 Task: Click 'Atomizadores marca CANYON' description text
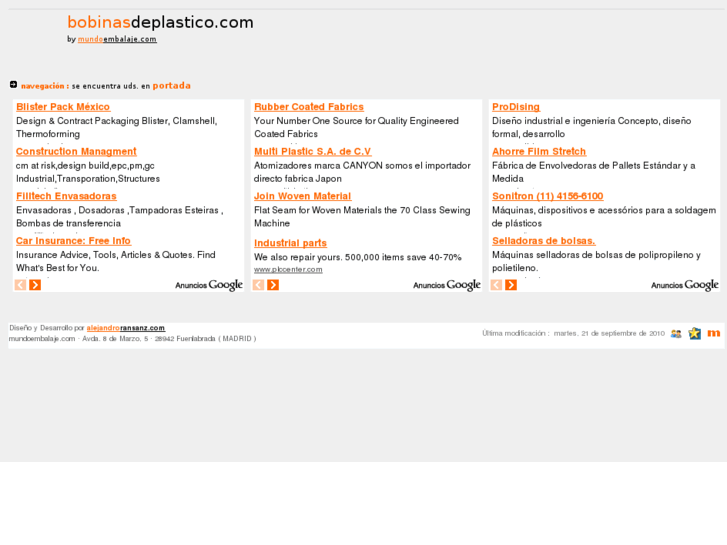tap(362, 172)
